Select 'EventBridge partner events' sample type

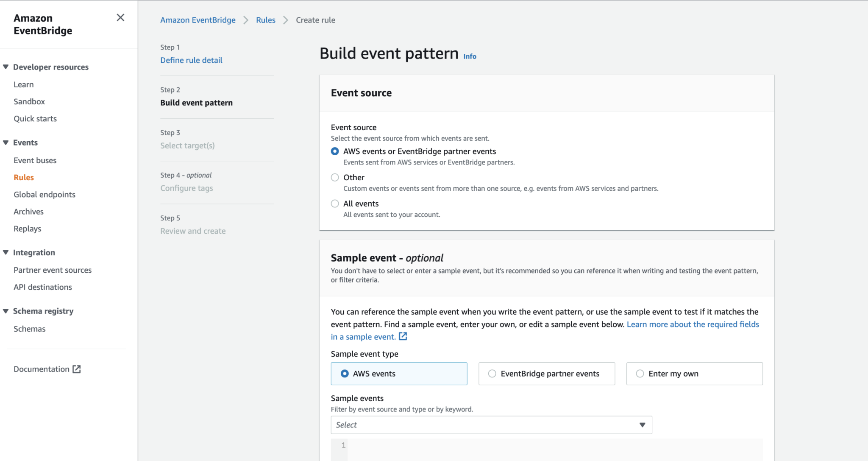(492, 374)
